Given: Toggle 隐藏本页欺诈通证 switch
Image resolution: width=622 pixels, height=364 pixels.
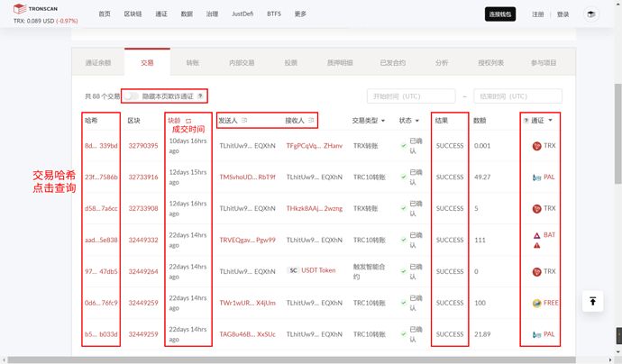Looking at the screenshot, I should tap(131, 96).
